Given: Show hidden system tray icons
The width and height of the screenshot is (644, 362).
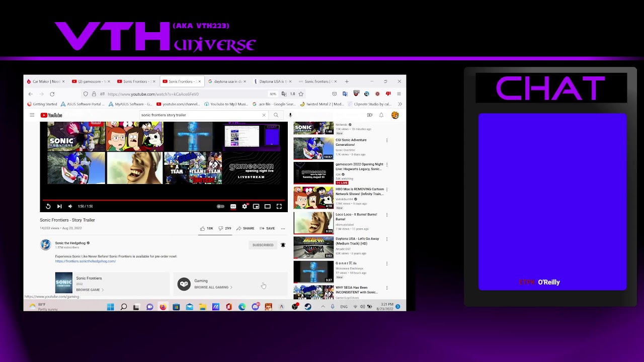Looking at the screenshot, I should (323, 307).
